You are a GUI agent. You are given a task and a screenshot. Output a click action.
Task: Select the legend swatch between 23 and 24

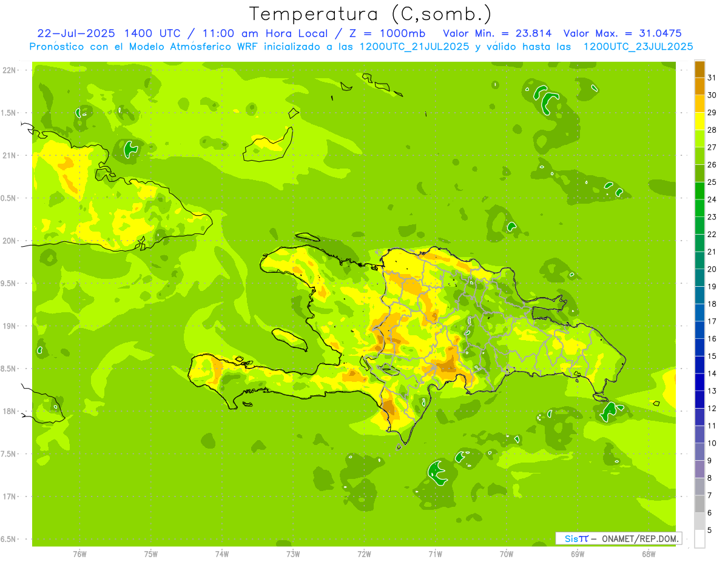coord(699,208)
